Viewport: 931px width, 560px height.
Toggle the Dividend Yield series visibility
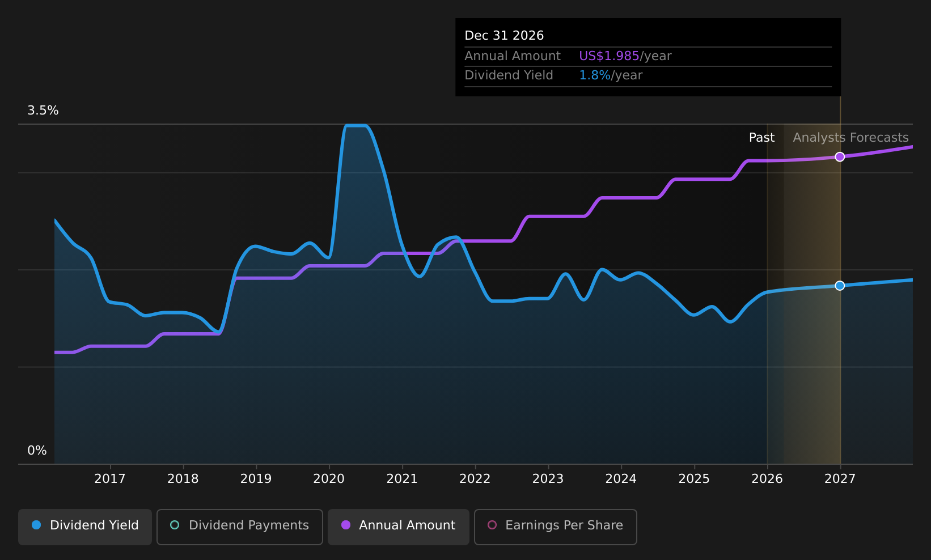[x=84, y=525]
